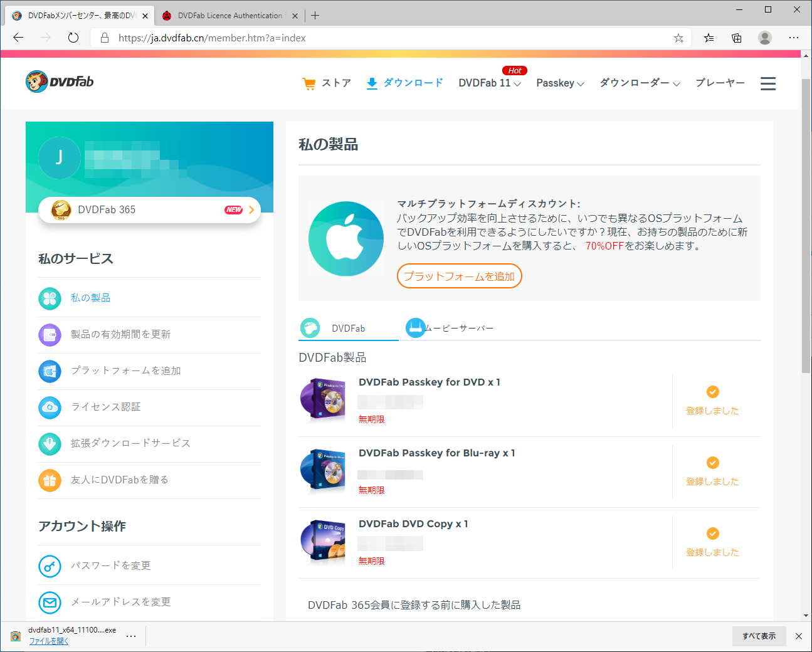Screen dimensions: 812x652
Task: Reload the page with refresh icon
Action: tap(73, 38)
